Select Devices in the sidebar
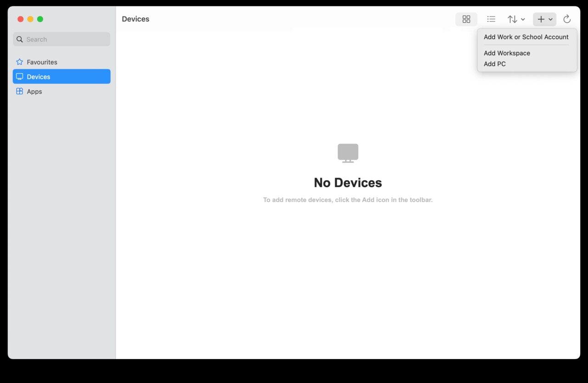The height and width of the screenshot is (383, 588). click(62, 76)
